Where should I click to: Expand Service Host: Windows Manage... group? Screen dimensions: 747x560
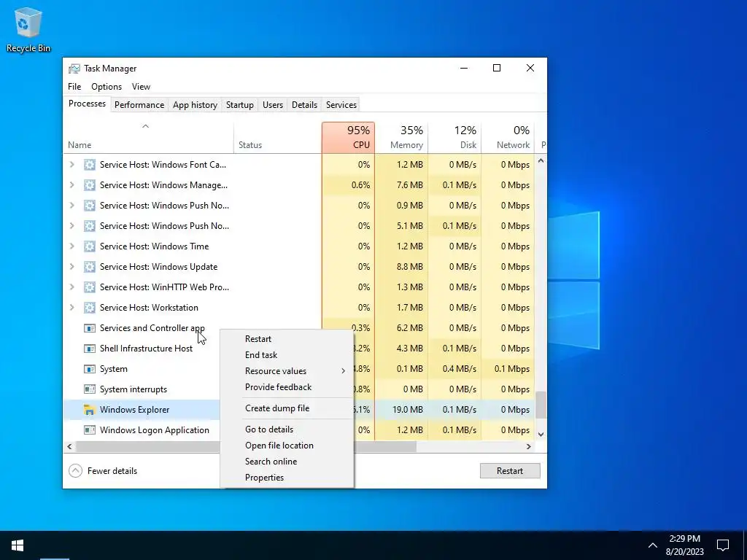(72, 185)
